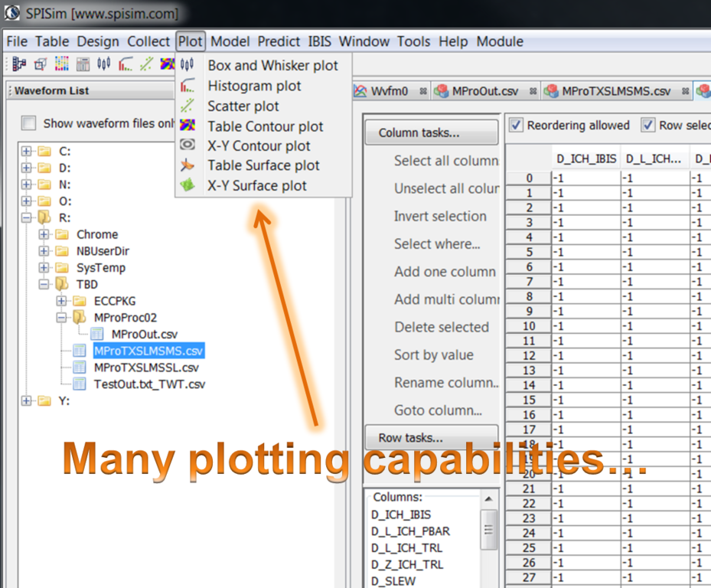Expand the C: drive tree node
This screenshot has height=588, width=711.
pos(27,151)
